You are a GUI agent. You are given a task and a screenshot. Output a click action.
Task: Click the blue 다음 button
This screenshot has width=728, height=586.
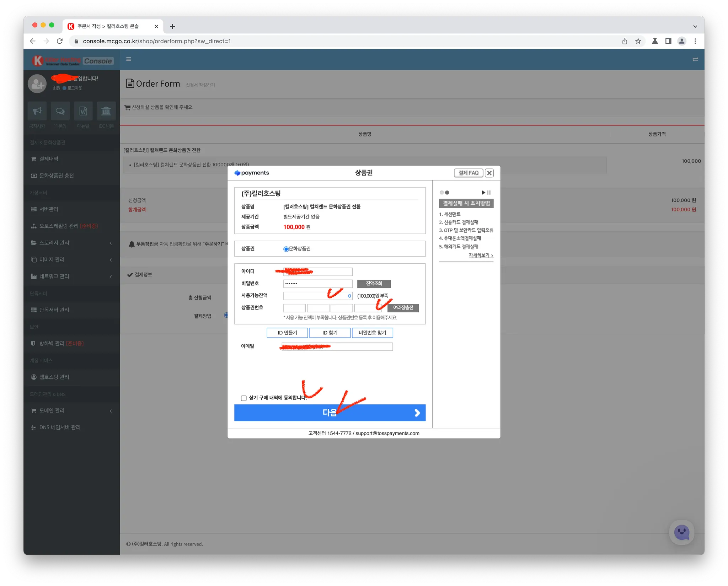[x=330, y=413]
